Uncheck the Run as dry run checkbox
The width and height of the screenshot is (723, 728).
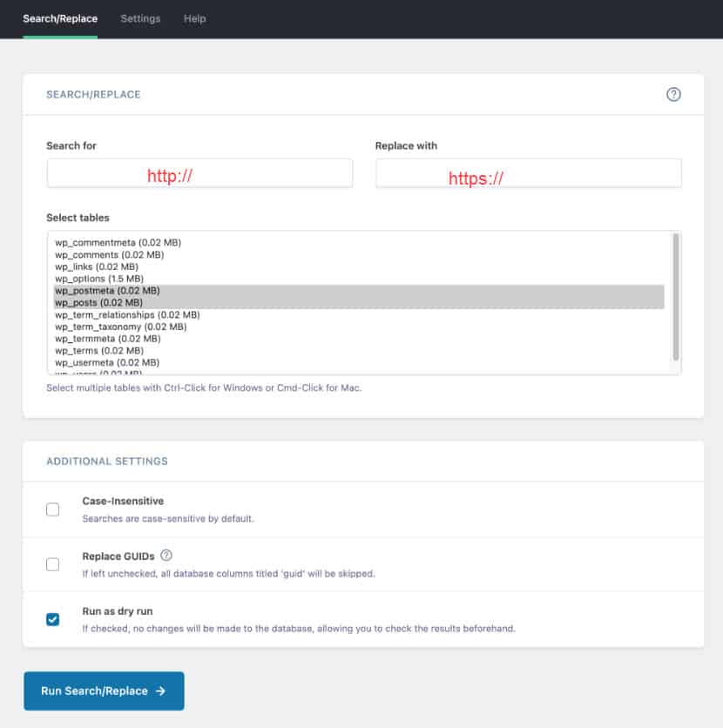click(53, 619)
